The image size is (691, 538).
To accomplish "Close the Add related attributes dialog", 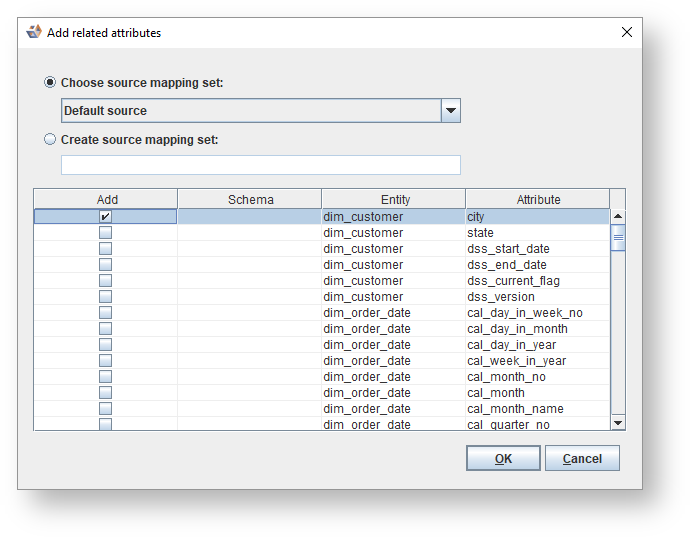I will pos(627,32).
